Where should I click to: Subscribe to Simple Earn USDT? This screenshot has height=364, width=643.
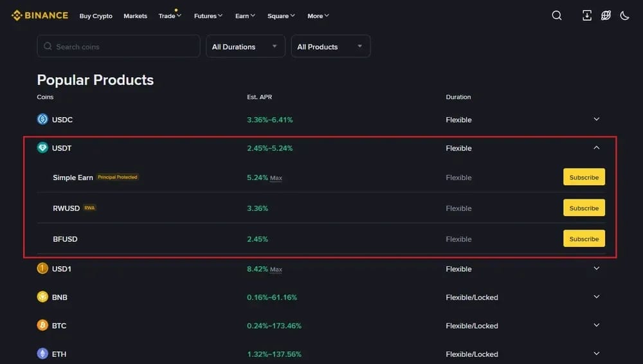point(584,177)
